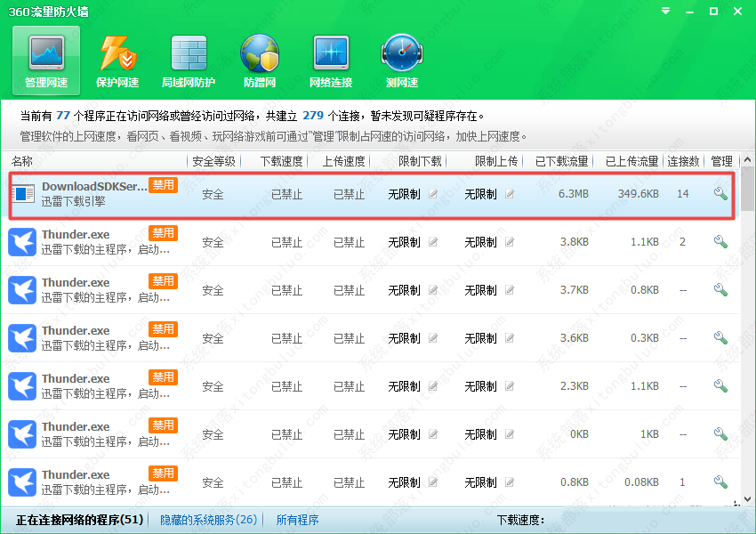Click wrench icon for Thunder.exe row with 2.3KB downloaded

coord(720,386)
